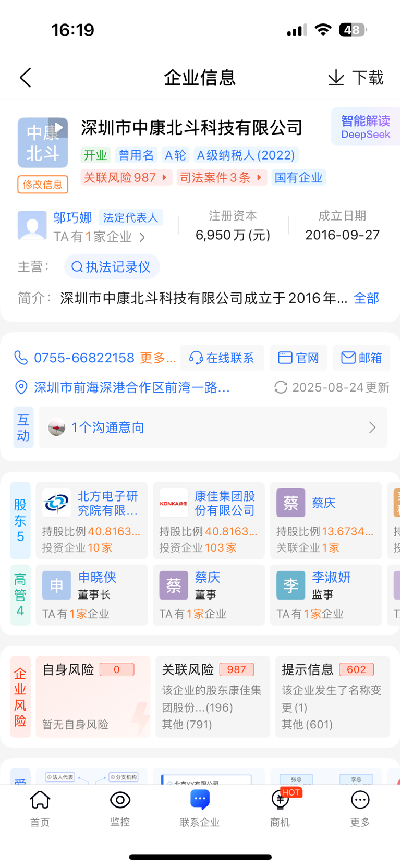Open the 高管 4 section tab
Image resolution: width=401 pixels, height=868 pixels.
tap(20, 595)
